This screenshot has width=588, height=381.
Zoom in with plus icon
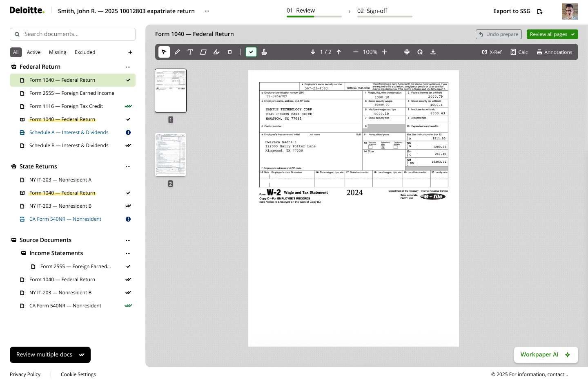tap(384, 52)
